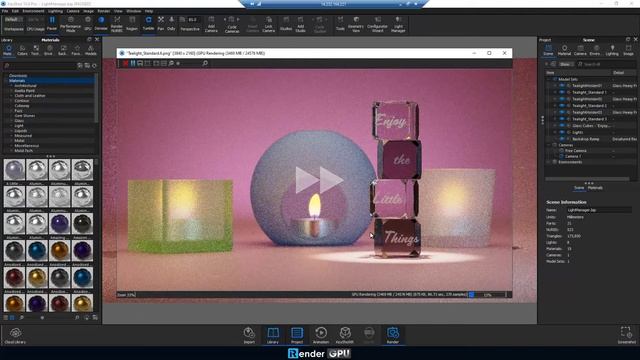The width and height of the screenshot is (640, 360).
Task: Open the File menu
Action: [x=4, y=11]
